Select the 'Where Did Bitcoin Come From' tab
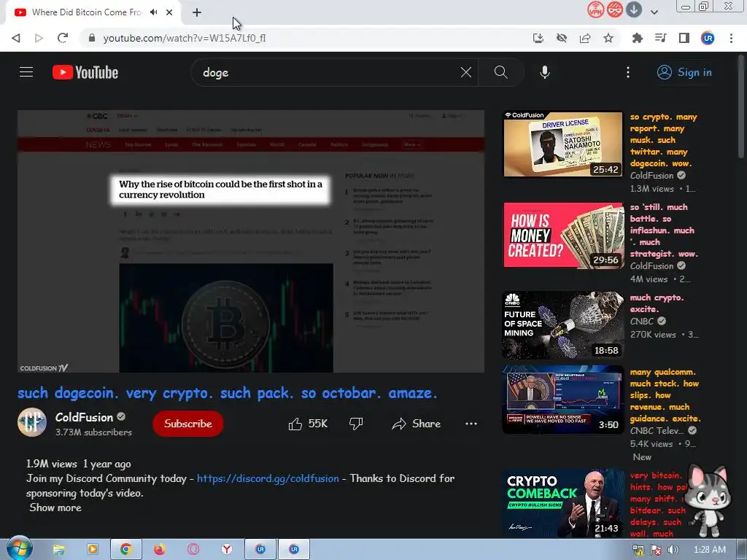This screenshot has width=747, height=560. point(86,12)
